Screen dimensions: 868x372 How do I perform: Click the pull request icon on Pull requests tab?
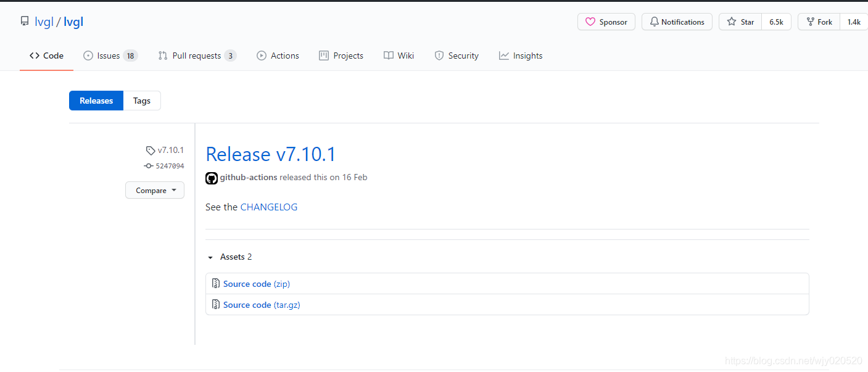click(163, 56)
